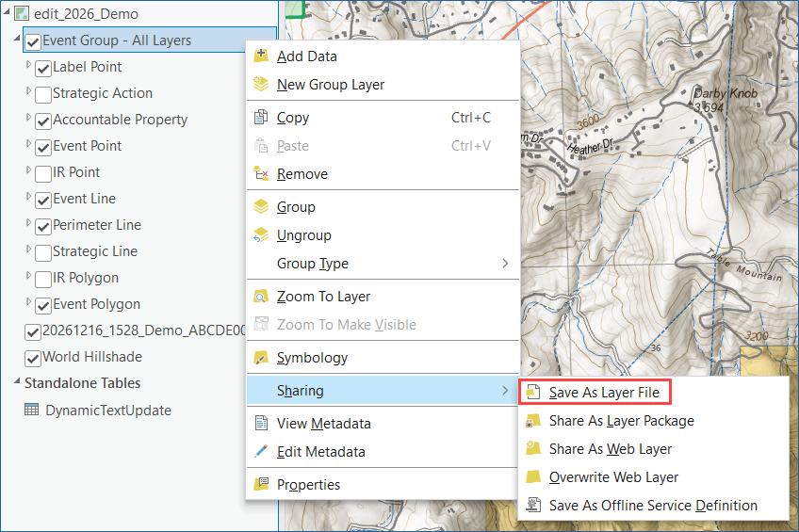Click the Zoom To Layer icon
Screen dimensions: 799x532
261,297
